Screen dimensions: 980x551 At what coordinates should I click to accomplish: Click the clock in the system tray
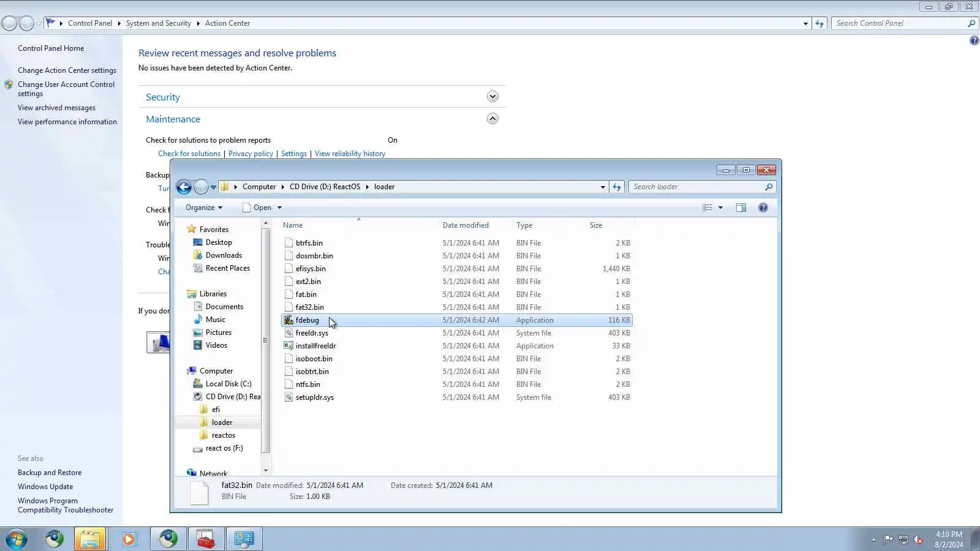coord(949,539)
